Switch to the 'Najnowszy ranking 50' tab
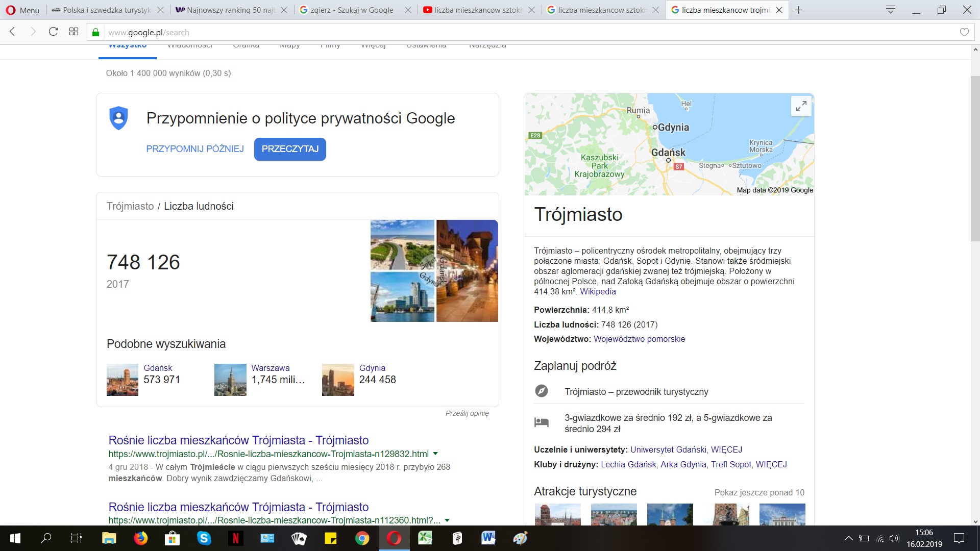This screenshot has width=980, height=551. [231, 10]
